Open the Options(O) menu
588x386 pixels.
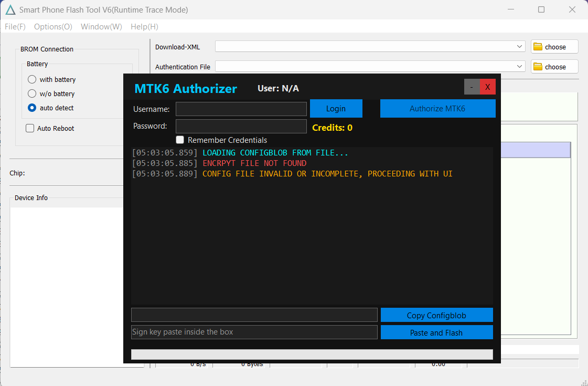[53, 27]
